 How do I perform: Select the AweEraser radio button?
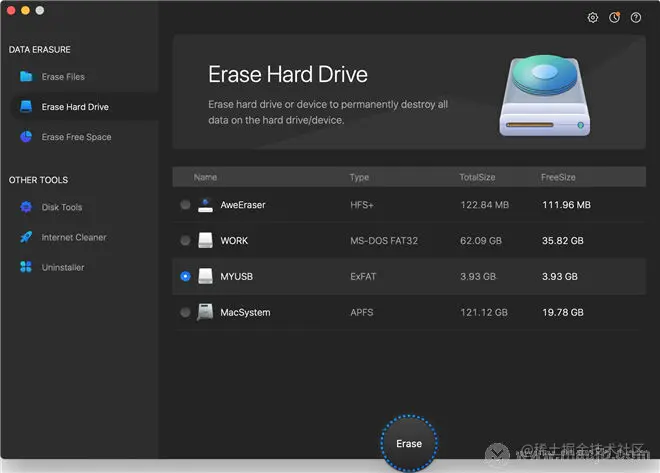click(185, 205)
